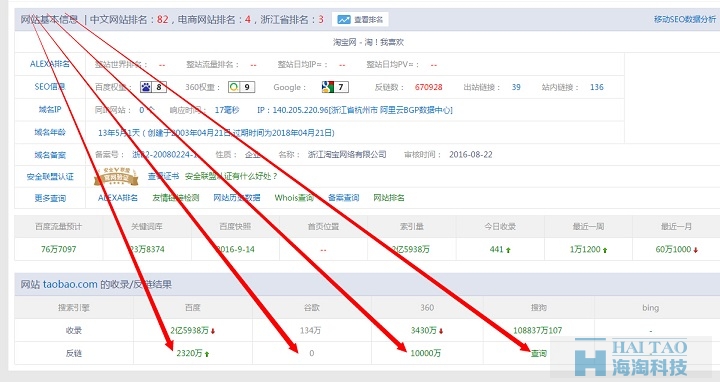The image size is (720, 382).
Task: Click the review date 2016-08-22
Action: pyautogui.click(x=471, y=155)
